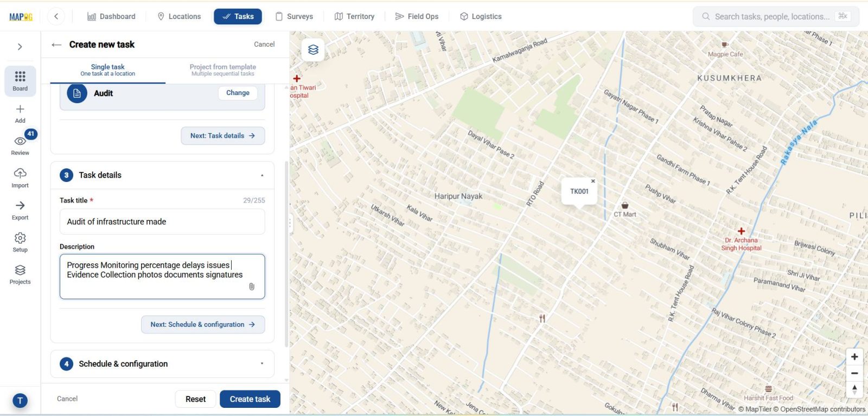Expand the left sidebar with the chevron
868x416 pixels.
pyautogui.click(x=20, y=47)
